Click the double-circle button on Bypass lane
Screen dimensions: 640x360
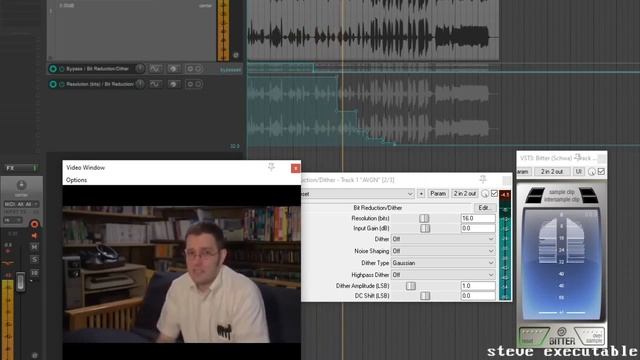point(194,69)
